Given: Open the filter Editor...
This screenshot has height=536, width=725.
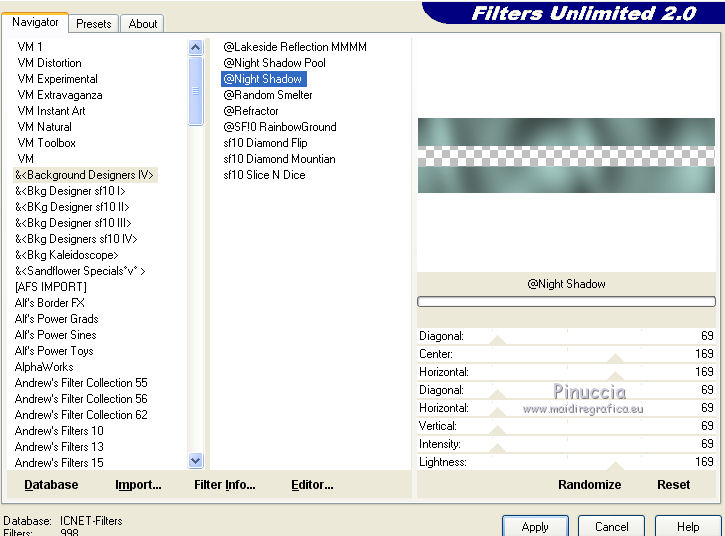Looking at the screenshot, I should point(312,485).
